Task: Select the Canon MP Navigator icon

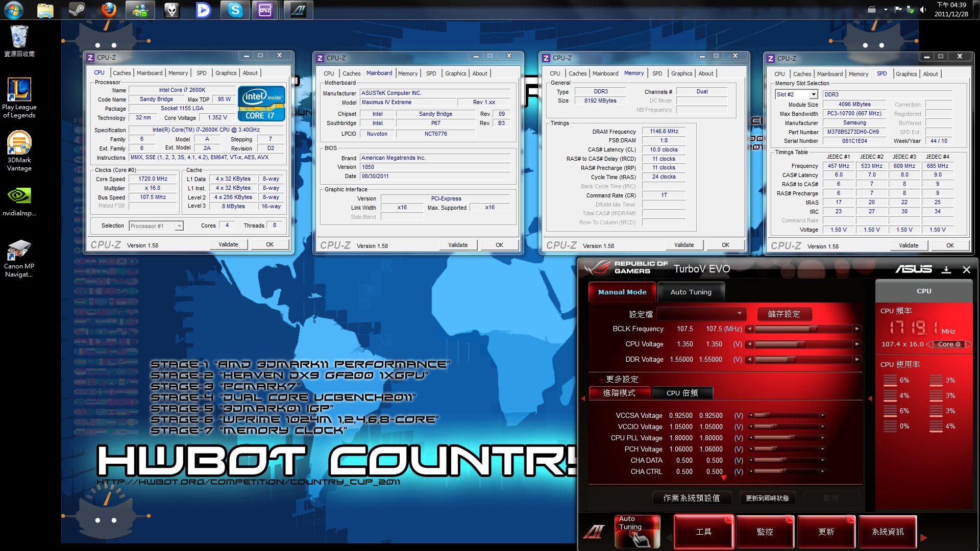Action: click(19, 259)
